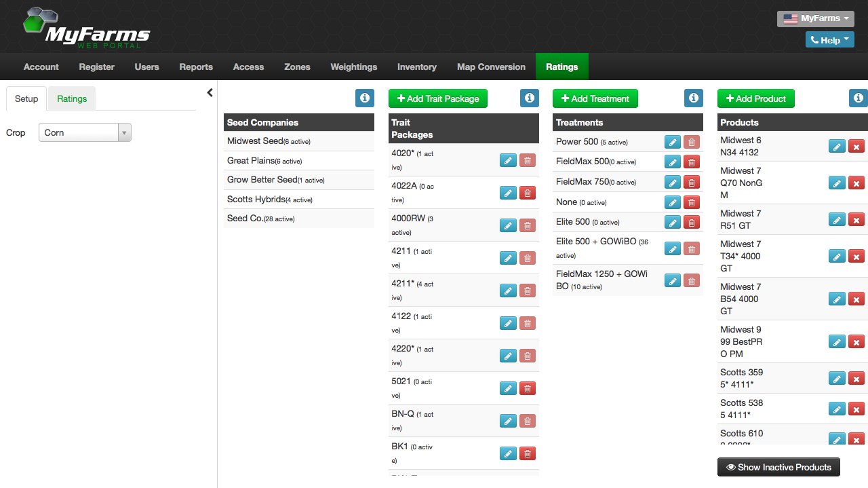Open the Register menu
Viewport: 868px width, 488px height.
point(97,67)
